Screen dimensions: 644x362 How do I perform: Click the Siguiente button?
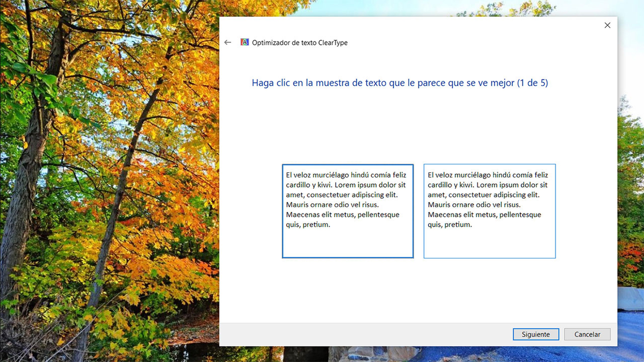point(536,334)
